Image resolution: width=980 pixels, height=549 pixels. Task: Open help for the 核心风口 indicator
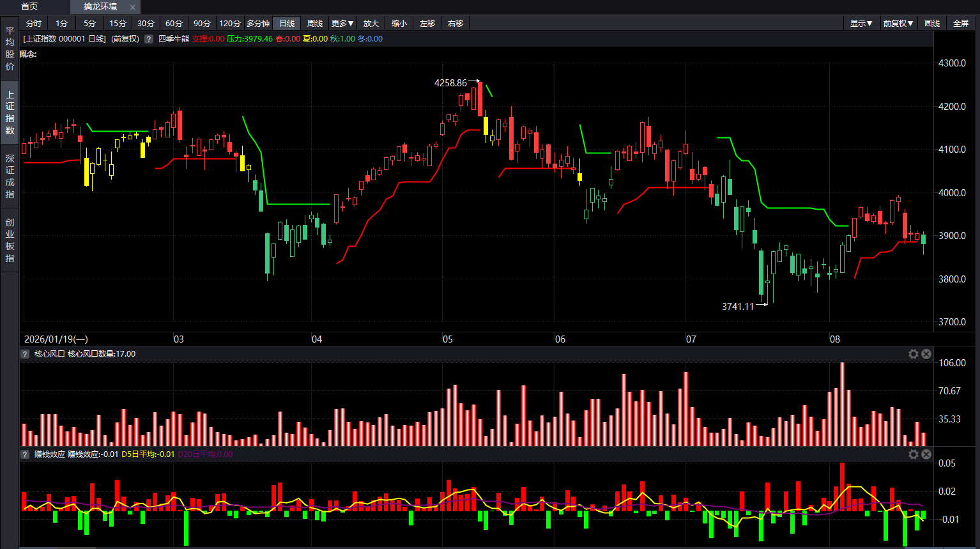(x=25, y=354)
